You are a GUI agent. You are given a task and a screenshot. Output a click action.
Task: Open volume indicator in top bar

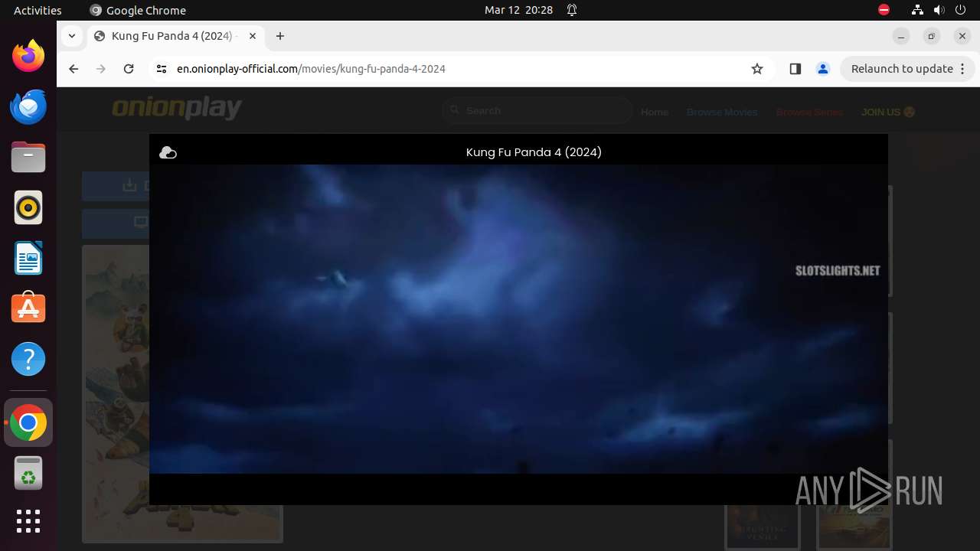[939, 10]
